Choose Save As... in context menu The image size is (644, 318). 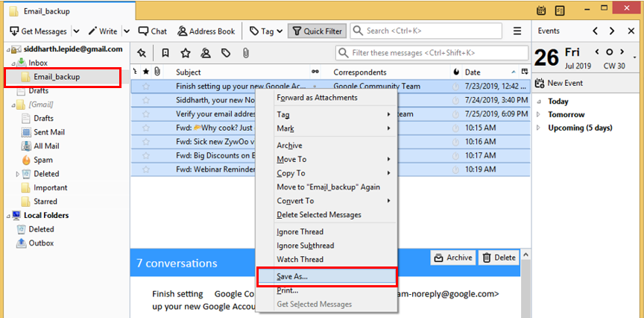click(x=326, y=277)
